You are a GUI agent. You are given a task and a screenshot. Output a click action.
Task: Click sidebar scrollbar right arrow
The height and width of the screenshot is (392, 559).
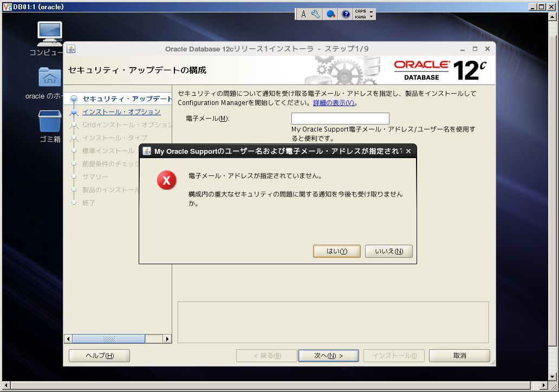tap(167, 338)
